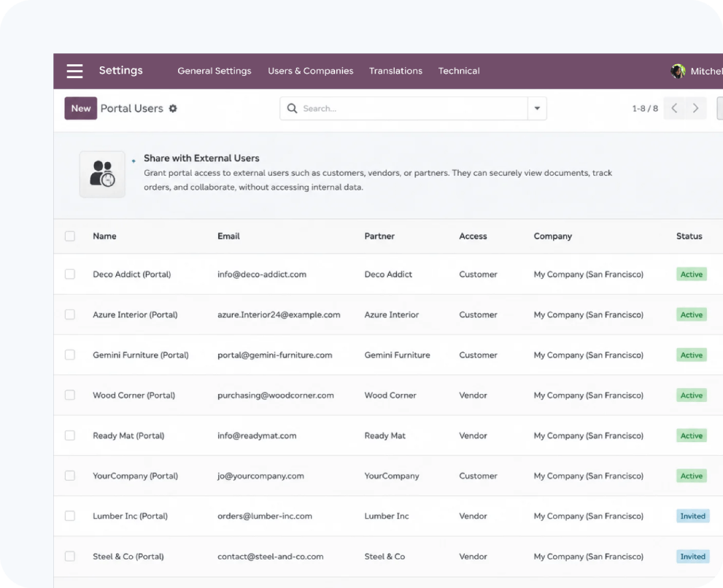Open the Mitchell user avatar
This screenshot has width=723, height=588.
[x=678, y=71]
